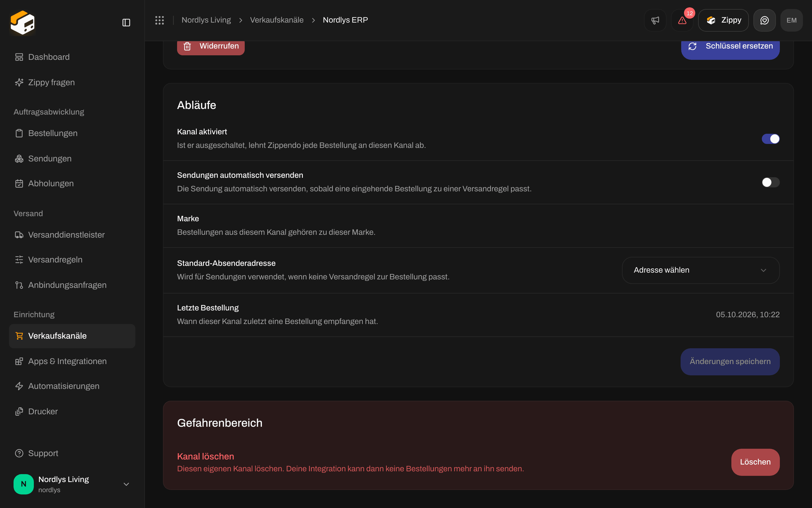
Task: Open Automatisierungen section
Action: [72, 386]
